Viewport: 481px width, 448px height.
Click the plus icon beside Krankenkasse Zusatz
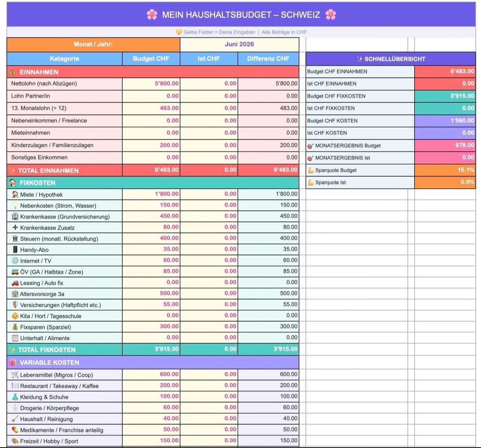click(15, 227)
